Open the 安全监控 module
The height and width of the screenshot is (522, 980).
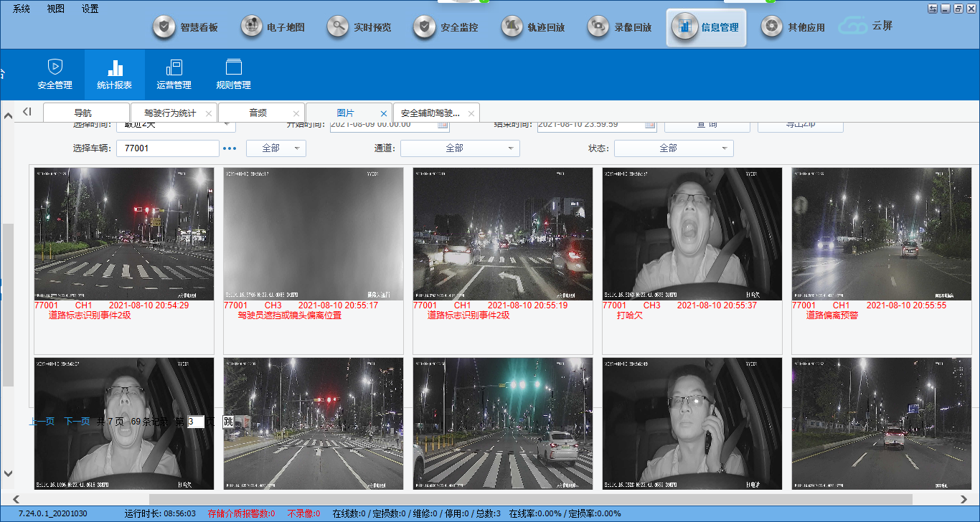pyautogui.click(x=447, y=27)
